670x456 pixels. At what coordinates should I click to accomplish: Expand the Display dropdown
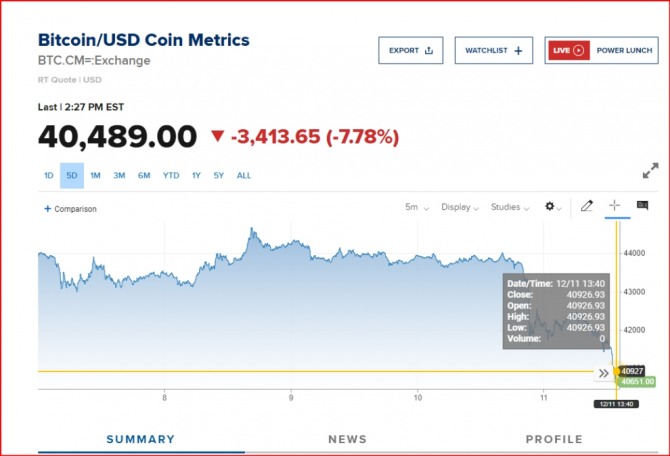pyautogui.click(x=459, y=208)
